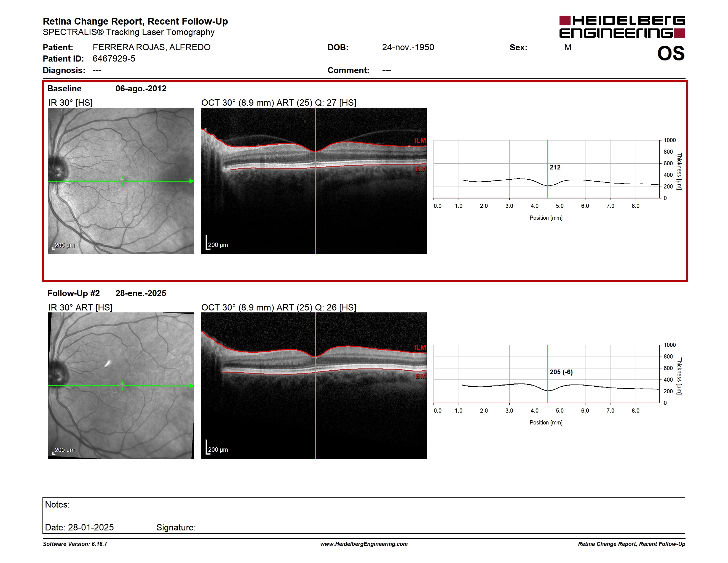Click the BM label on follow-up OCT
728x563 pixels.
[x=421, y=376]
